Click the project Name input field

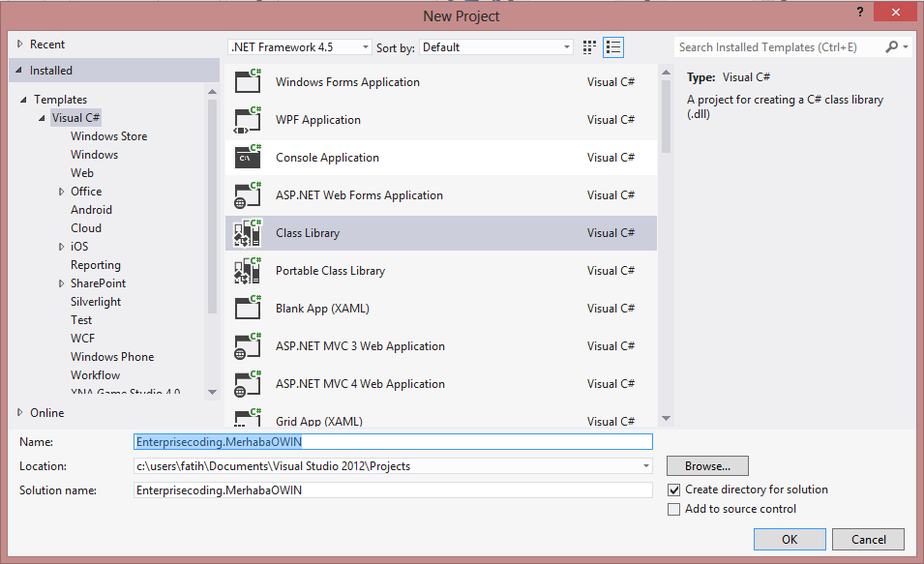coord(393,442)
